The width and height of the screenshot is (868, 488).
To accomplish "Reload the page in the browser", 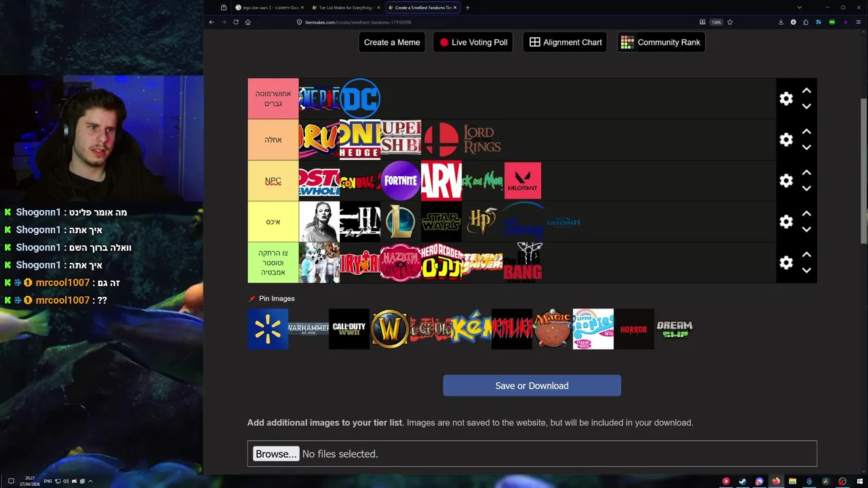I will (236, 22).
